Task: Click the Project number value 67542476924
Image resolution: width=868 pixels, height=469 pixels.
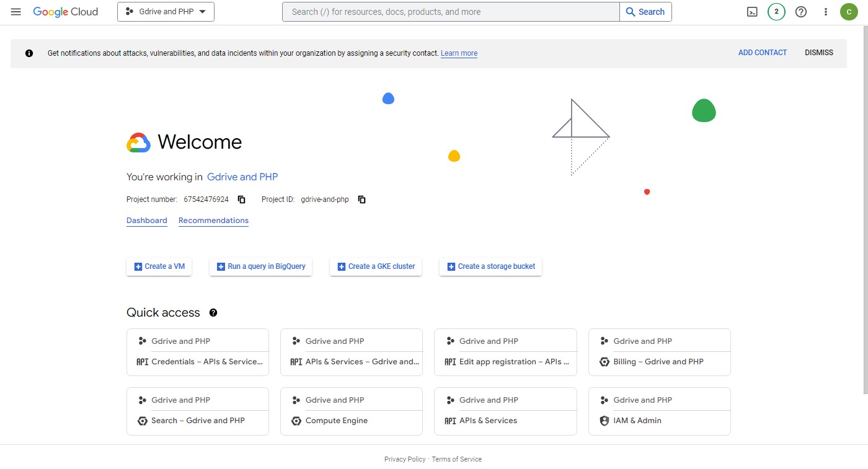Action: coord(206,199)
